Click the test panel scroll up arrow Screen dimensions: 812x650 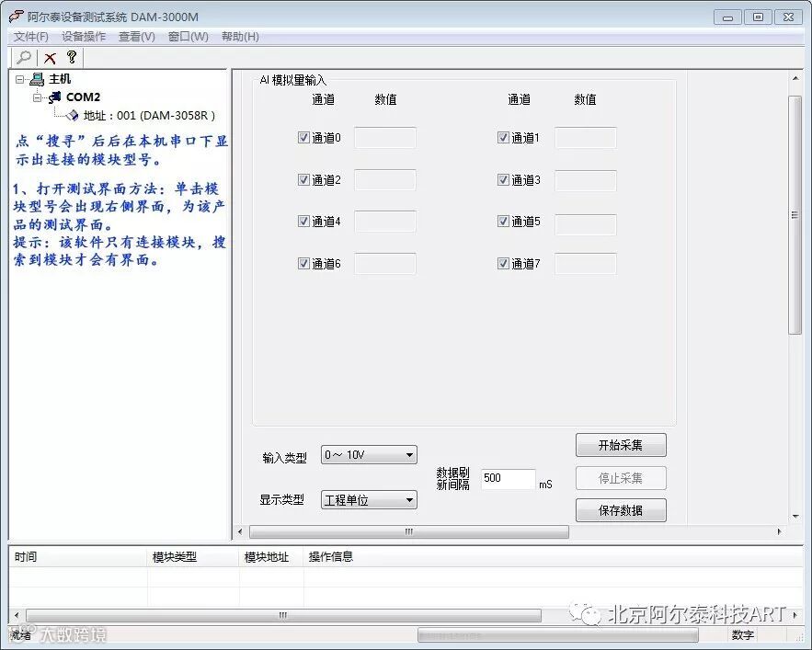(795, 79)
